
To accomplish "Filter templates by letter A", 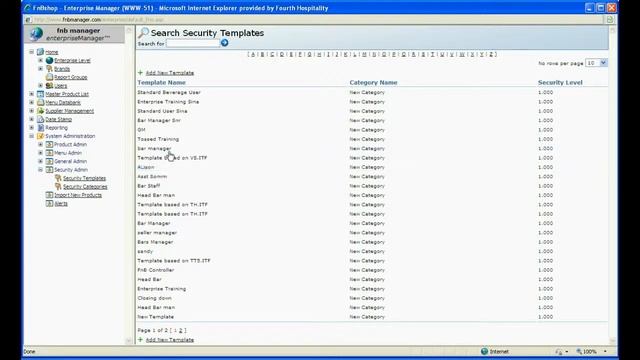I will pyautogui.click(x=253, y=54).
